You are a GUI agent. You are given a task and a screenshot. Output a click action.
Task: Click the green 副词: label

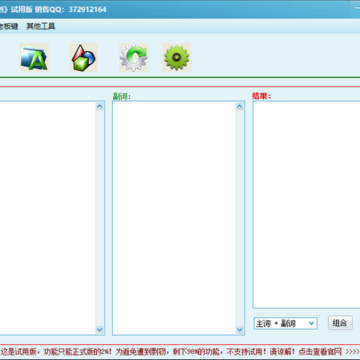coord(122,96)
